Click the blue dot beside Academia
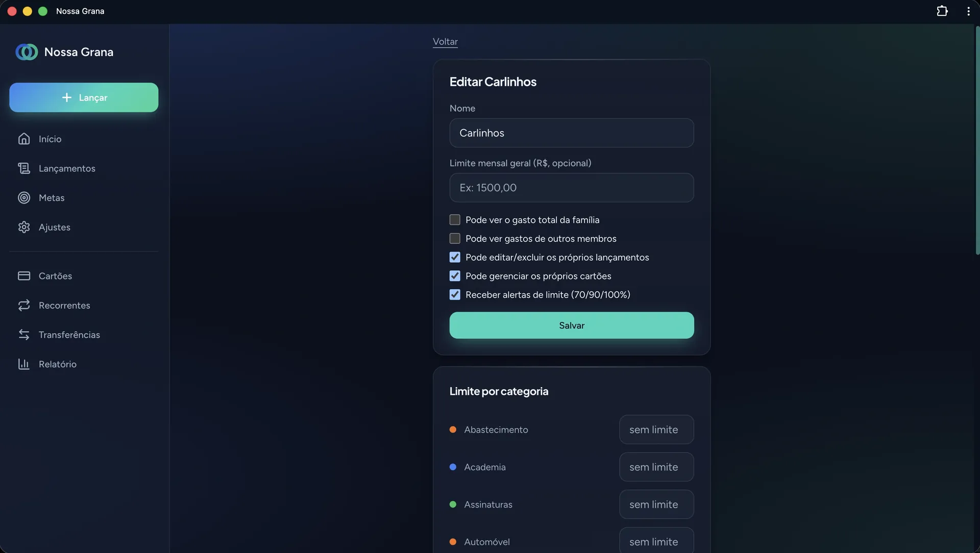The width and height of the screenshot is (980, 553). pos(453,467)
